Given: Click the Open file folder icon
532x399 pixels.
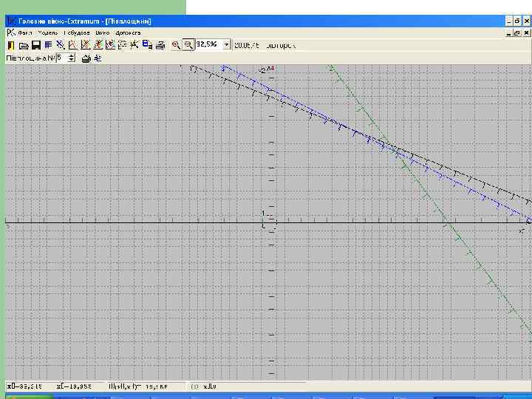Looking at the screenshot, I should click(24, 45).
